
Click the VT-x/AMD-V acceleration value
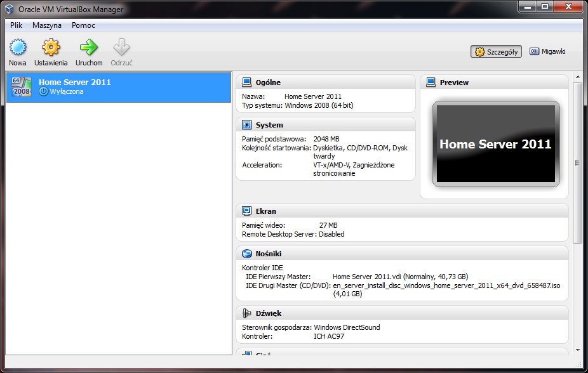(354, 169)
